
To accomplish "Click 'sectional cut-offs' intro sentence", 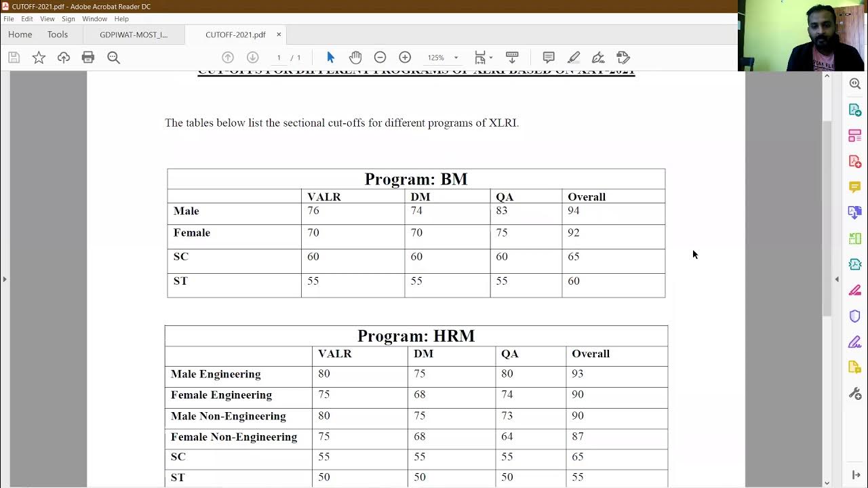I will (342, 123).
